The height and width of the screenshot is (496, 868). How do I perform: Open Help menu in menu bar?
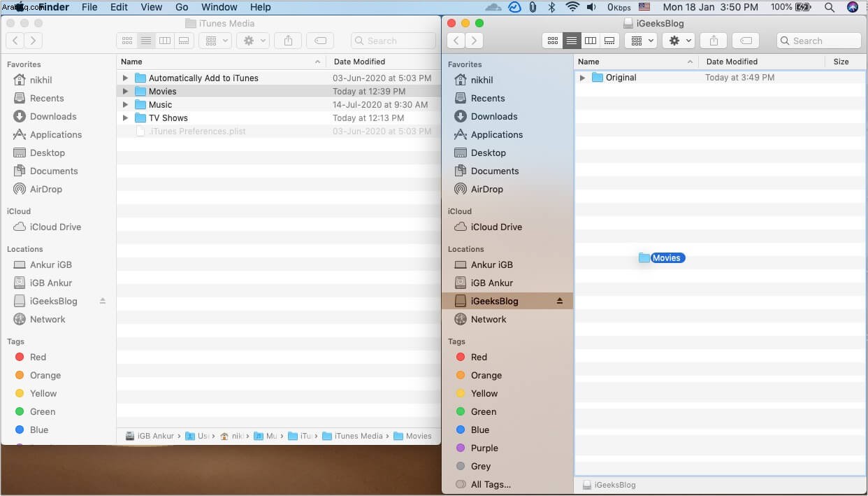tap(260, 7)
